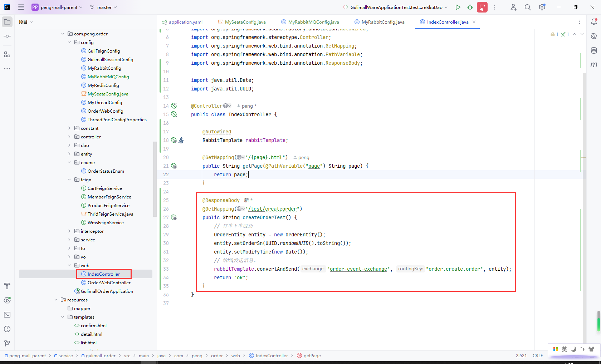Open the Problems tool window
Screen dimensions: 601x364
point(7,329)
